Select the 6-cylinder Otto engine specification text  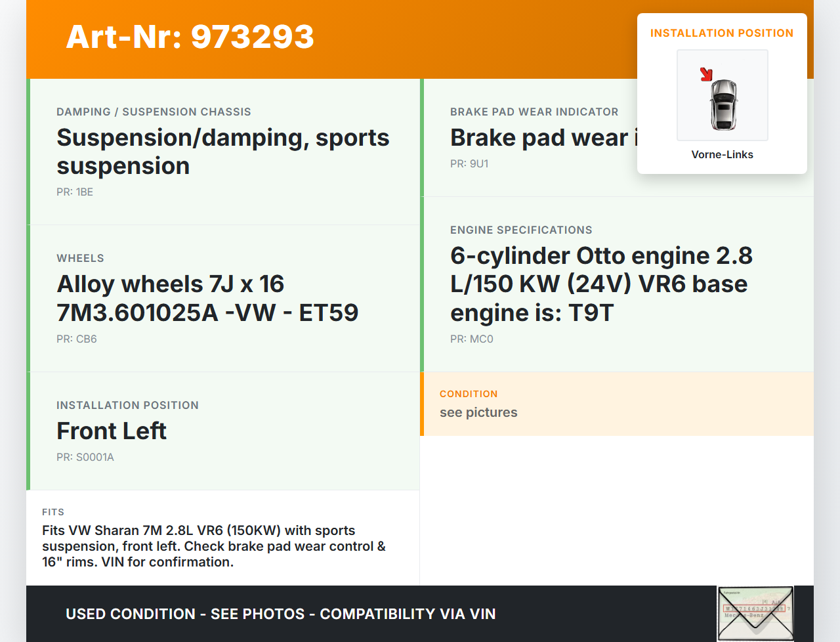click(601, 284)
